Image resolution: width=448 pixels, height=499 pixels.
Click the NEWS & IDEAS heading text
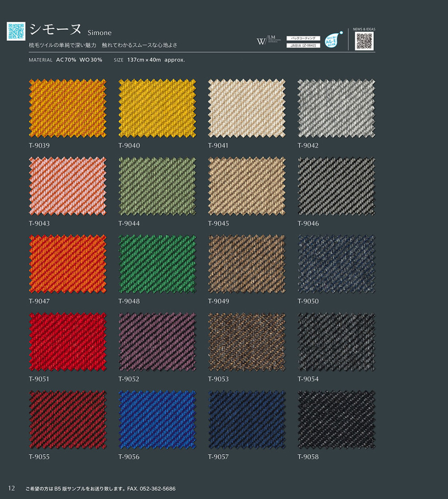tap(364, 29)
